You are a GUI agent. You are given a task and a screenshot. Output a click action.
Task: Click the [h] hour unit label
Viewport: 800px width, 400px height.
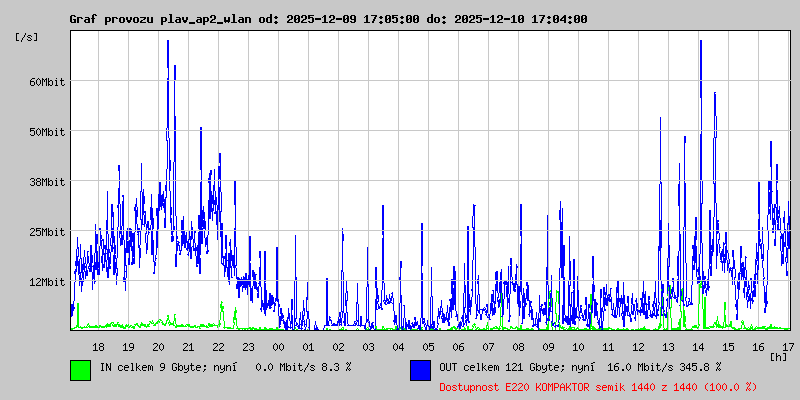[779, 356]
